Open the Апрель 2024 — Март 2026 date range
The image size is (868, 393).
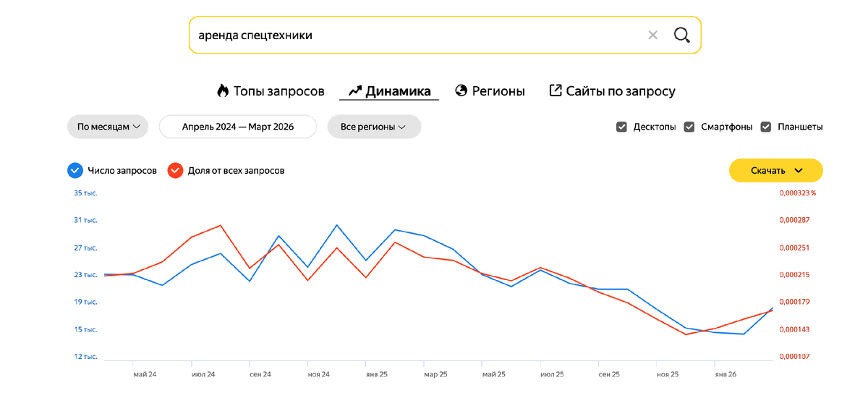238,127
